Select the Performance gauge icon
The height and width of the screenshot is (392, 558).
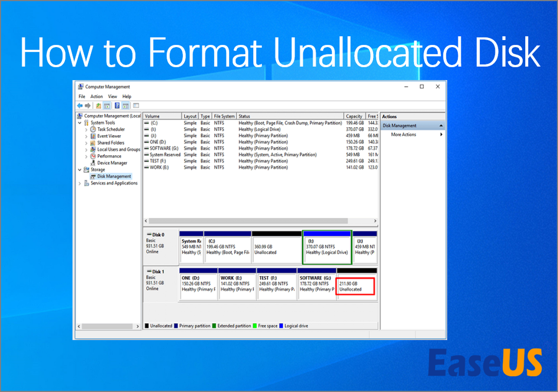pyautogui.click(x=93, y=156)
